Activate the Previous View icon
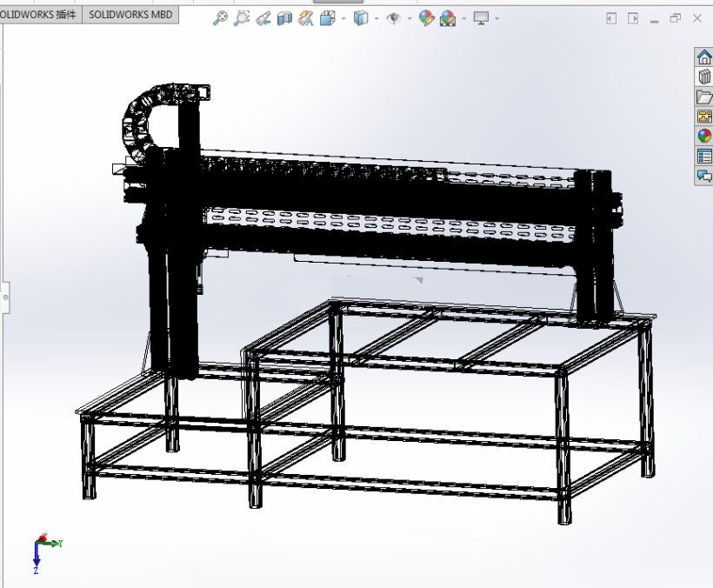This screenshot has width=713, height=588. point(263,18)
